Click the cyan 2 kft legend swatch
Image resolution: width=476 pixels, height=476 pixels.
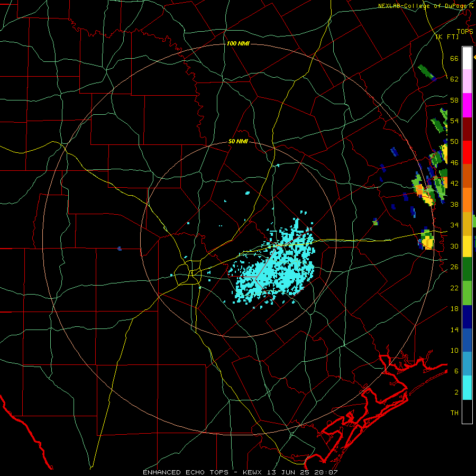(x=467, y=388)
